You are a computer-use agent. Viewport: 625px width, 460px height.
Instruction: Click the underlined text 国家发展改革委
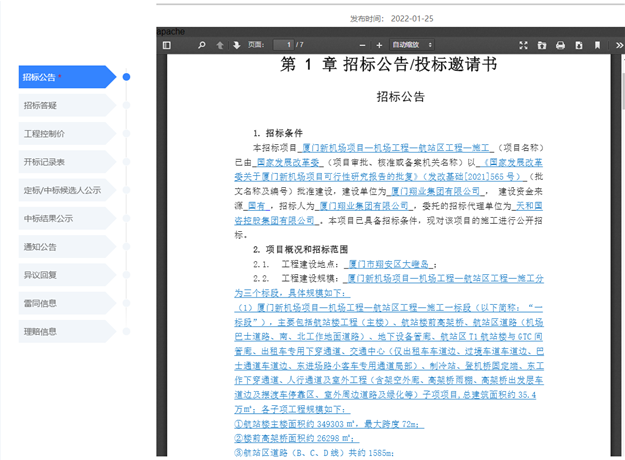pos(288,162)
